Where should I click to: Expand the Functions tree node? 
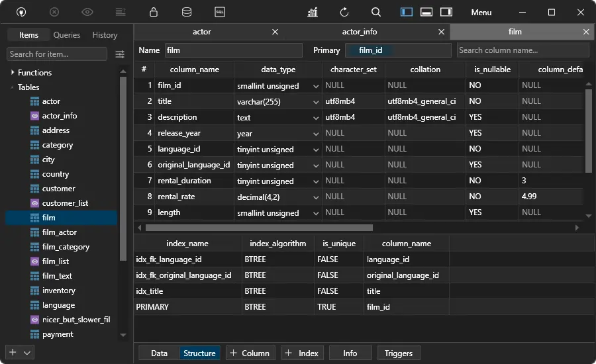coord(12,73)
